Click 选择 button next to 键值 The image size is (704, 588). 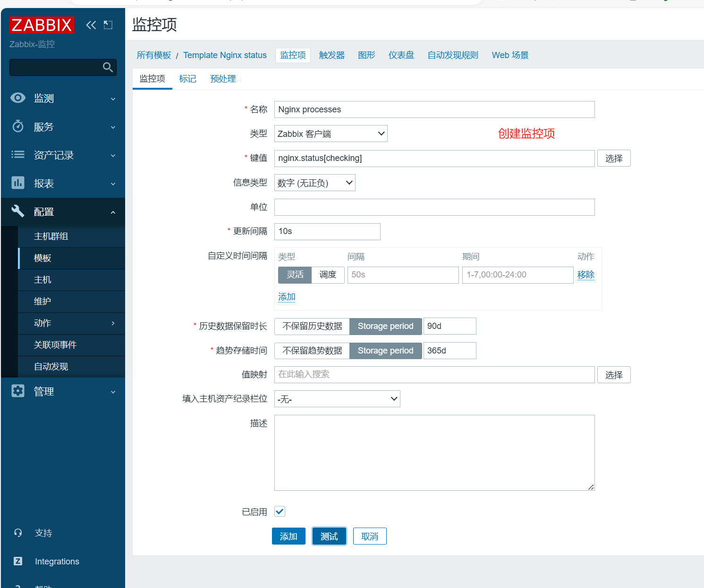coord(614,158)
